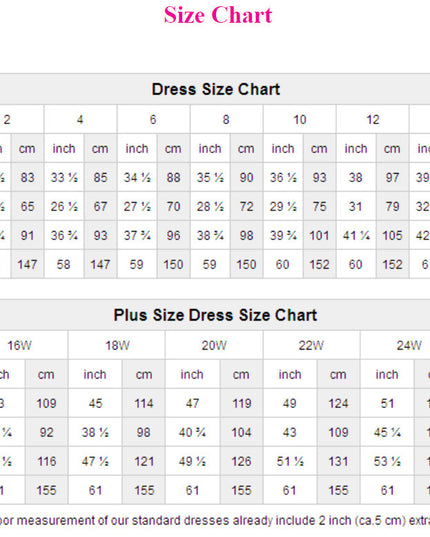Select the '85' cm cell
Screen dimensions: 430x537
(x=100, y=177)
